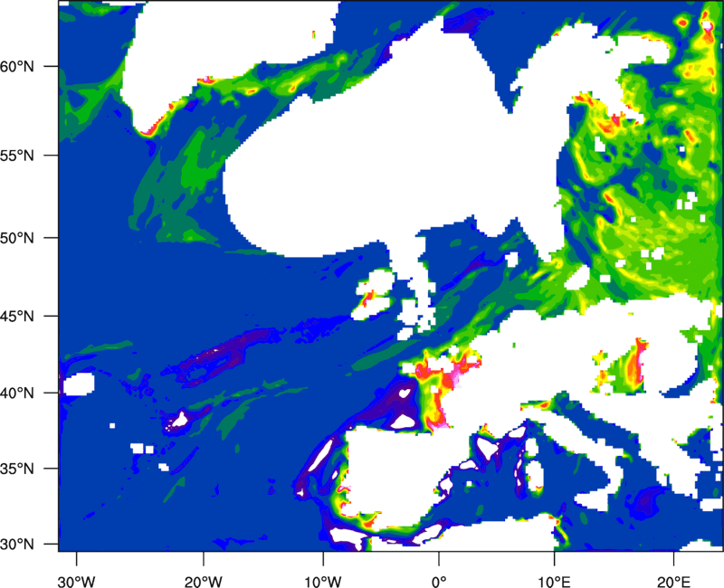Viewport: 724px width, 588px height.
Task: Click the 10°E longitude label
Action: pyautogui.click(x=553, y=582)
